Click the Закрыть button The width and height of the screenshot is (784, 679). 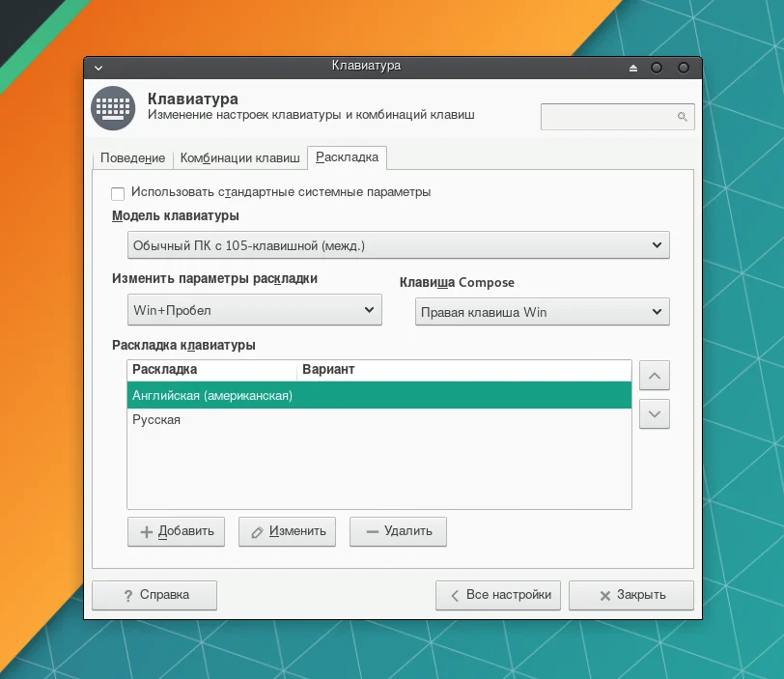631,595
